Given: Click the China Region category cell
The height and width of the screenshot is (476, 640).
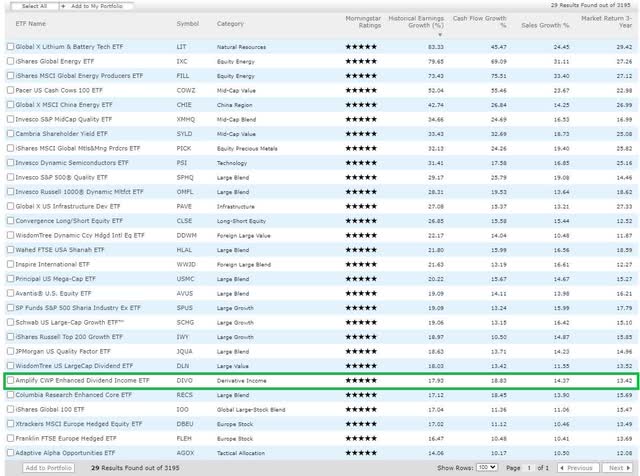Looking at the screenshot, I should [x=234, y=105].
